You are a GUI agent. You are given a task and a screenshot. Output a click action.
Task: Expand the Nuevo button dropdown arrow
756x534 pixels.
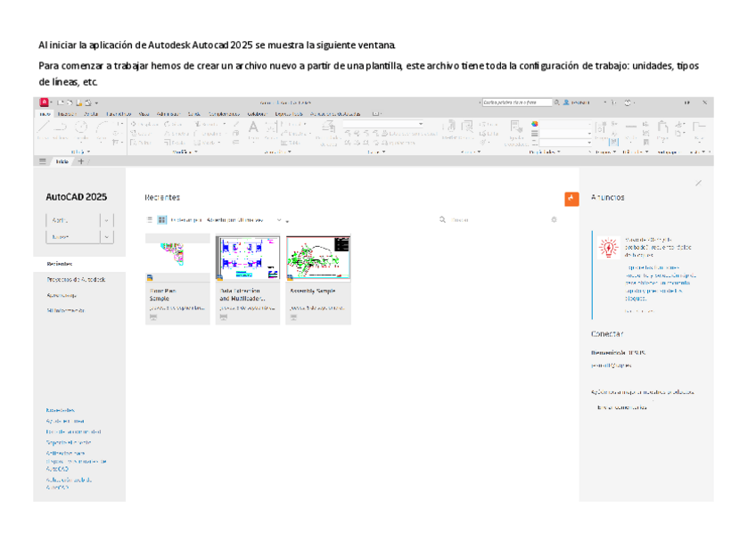coord(107,237)
